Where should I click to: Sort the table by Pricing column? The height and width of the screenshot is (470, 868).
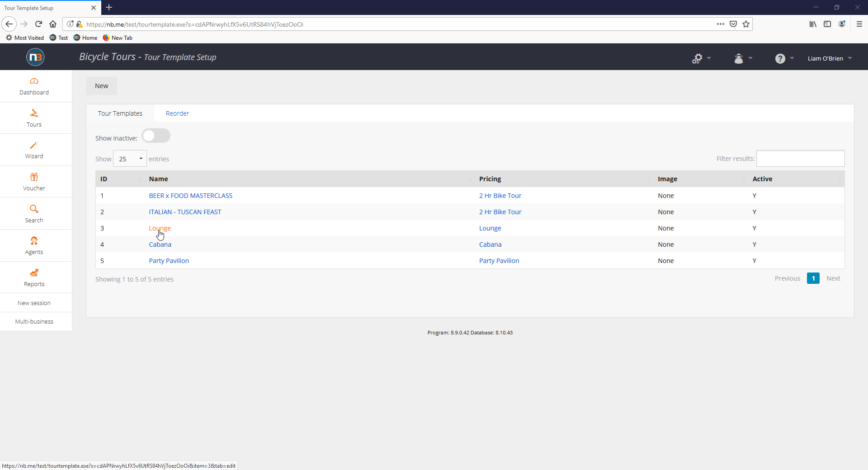tap(564, 179)
